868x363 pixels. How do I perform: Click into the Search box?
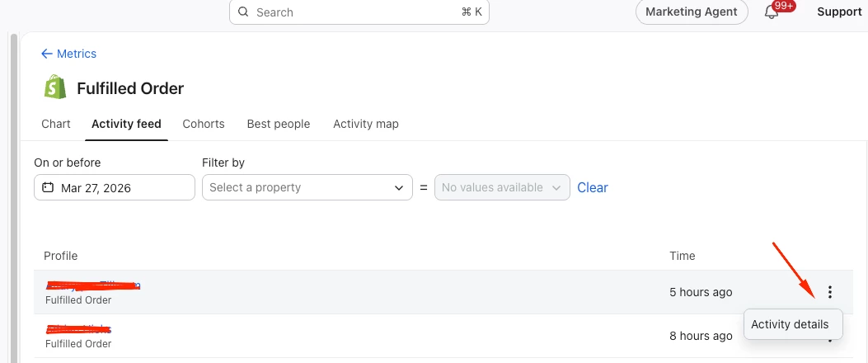[359, 12]
